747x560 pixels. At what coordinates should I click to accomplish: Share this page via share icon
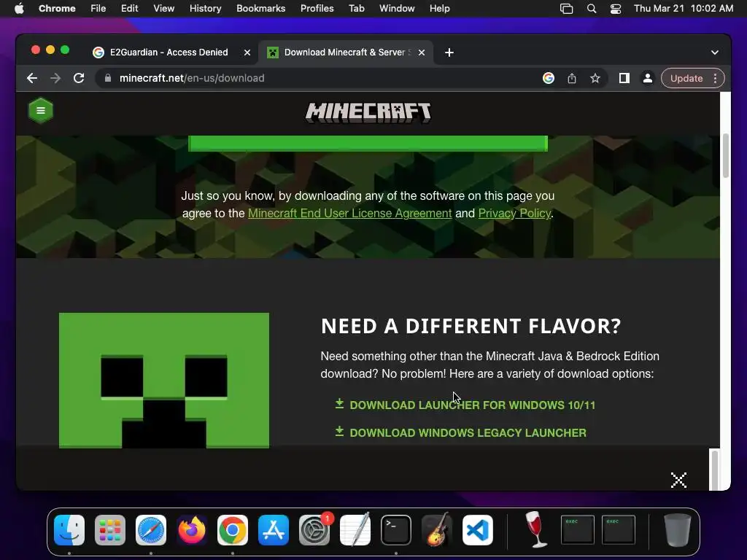(572, 78)
